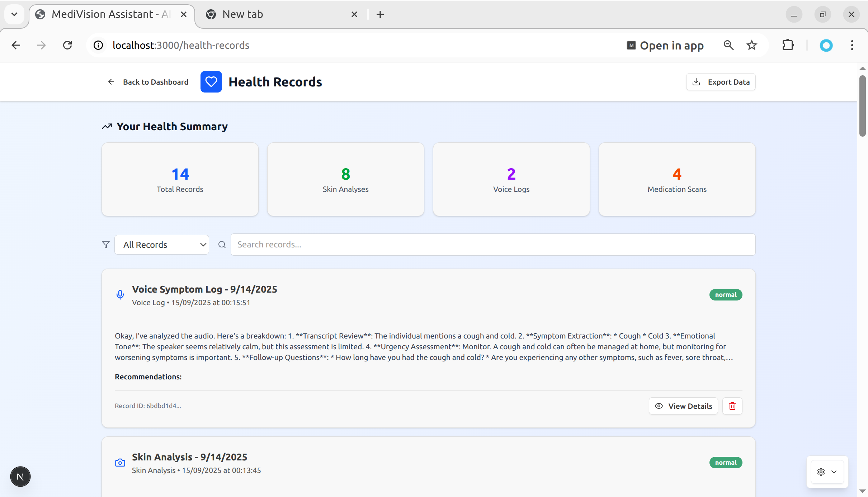
Task: Click the Voice Symptom Log - 9/14/2025 title
Action: pyautogui.click(x=204, y=289)
